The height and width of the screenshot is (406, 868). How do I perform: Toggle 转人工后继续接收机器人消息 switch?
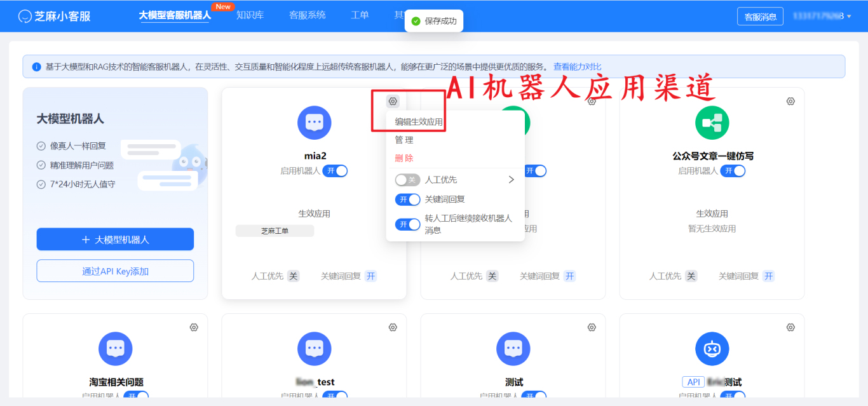(407, 224)
